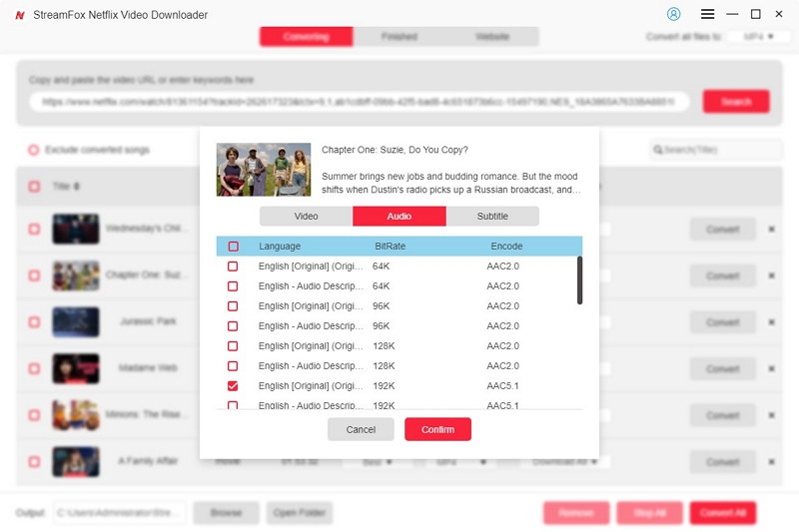Viewport: 799px width, 532px height.
Task: Remove the Jurassic Park row with X
Action: (771, 322)
